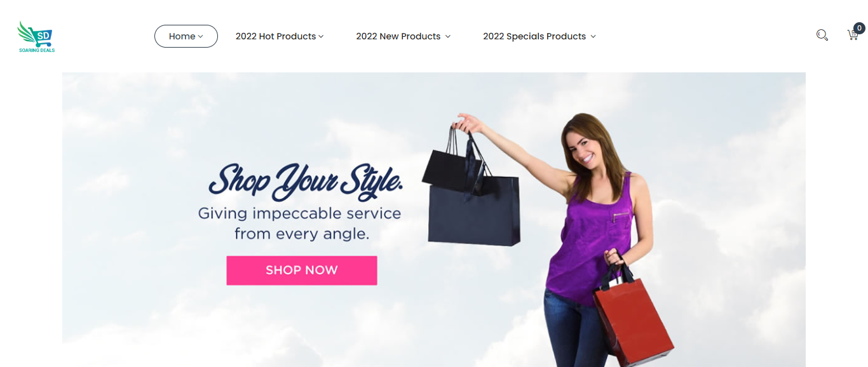Click the Shop Your Style headline
Viewport: 868px width, 367px height.
pos(306,180)
